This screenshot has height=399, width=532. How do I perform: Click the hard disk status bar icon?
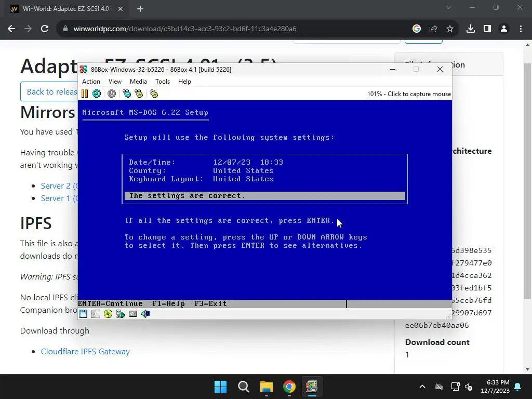pos(133,314)
